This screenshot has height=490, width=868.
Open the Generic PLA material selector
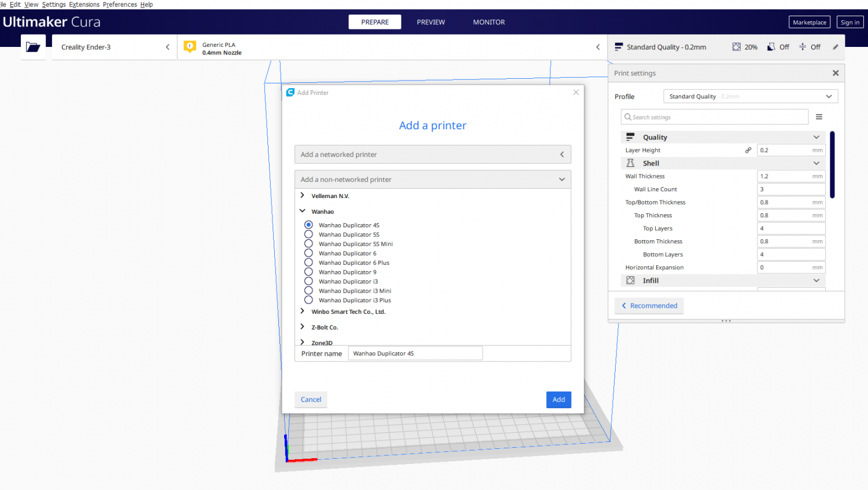[x=392, y=47]
